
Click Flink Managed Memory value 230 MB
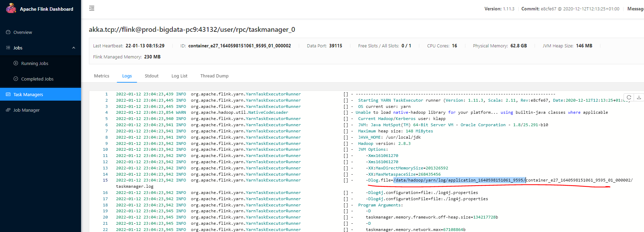[152, 57]
